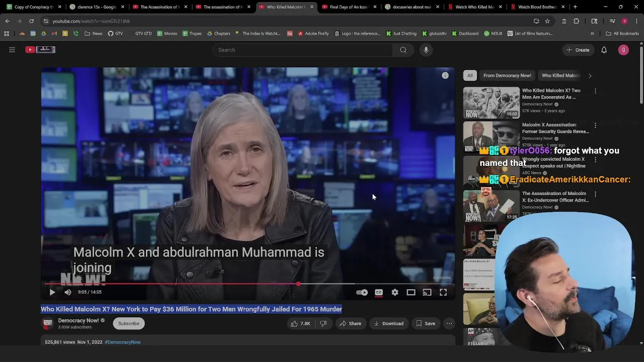The height and width of the screenshot is (362, 644).
Task: Open YouTube guide hamburger menu
Action: point(12,50)
